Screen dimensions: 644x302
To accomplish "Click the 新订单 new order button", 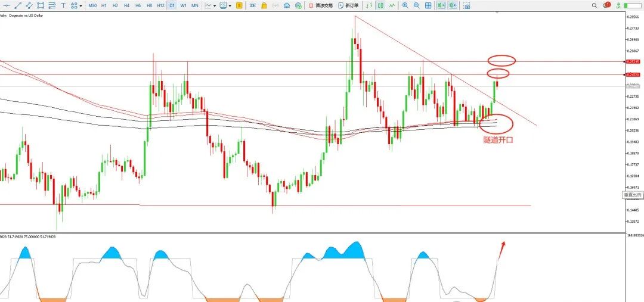I will point(348,6).
